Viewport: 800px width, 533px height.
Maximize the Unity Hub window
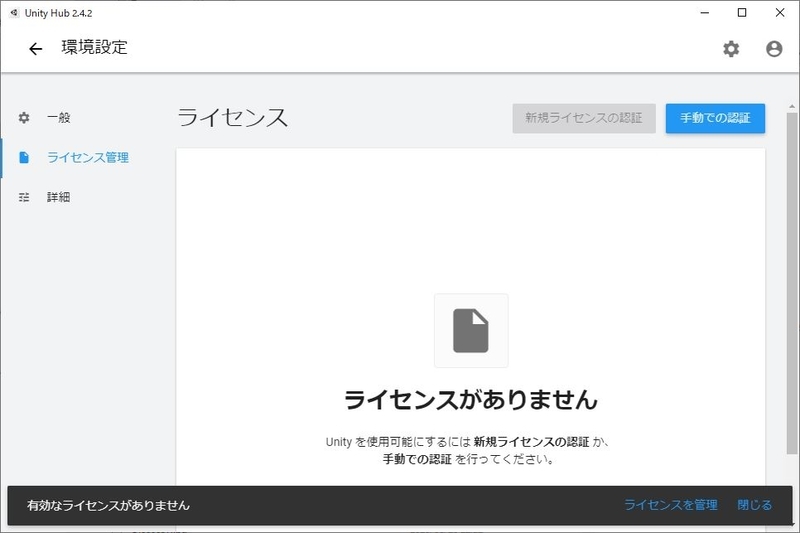click(x=742, y=13)
